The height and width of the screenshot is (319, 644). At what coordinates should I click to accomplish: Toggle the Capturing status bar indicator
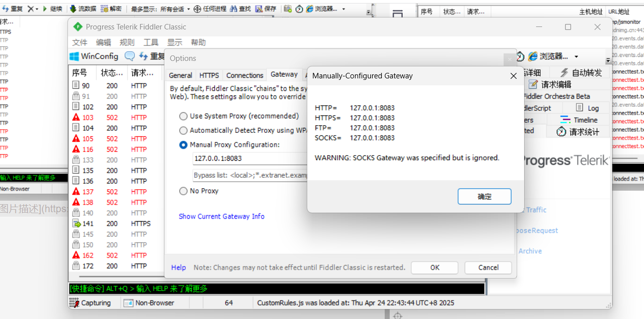point(90,303)
